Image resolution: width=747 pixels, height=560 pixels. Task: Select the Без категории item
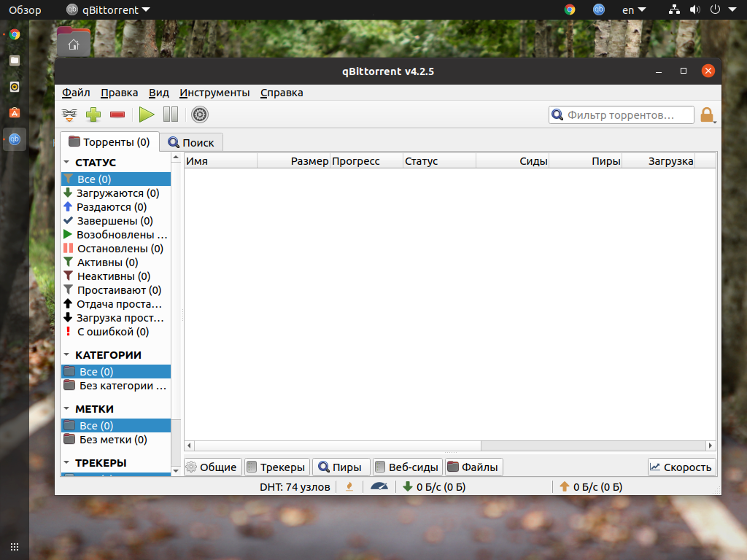[x=116, y=385]
